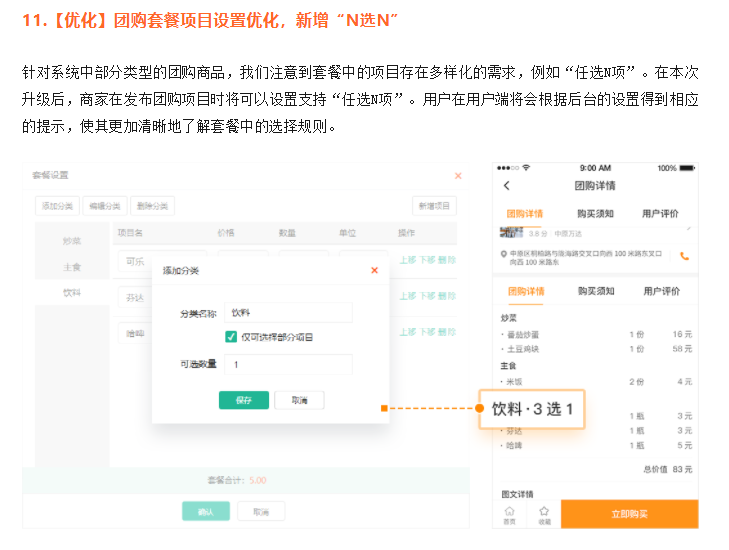This screenshot has width=729, height=550.
Task: Toggle the 仅可选择部分项目 checkbox
Action: pyautogui.click(x=231, y=338)
